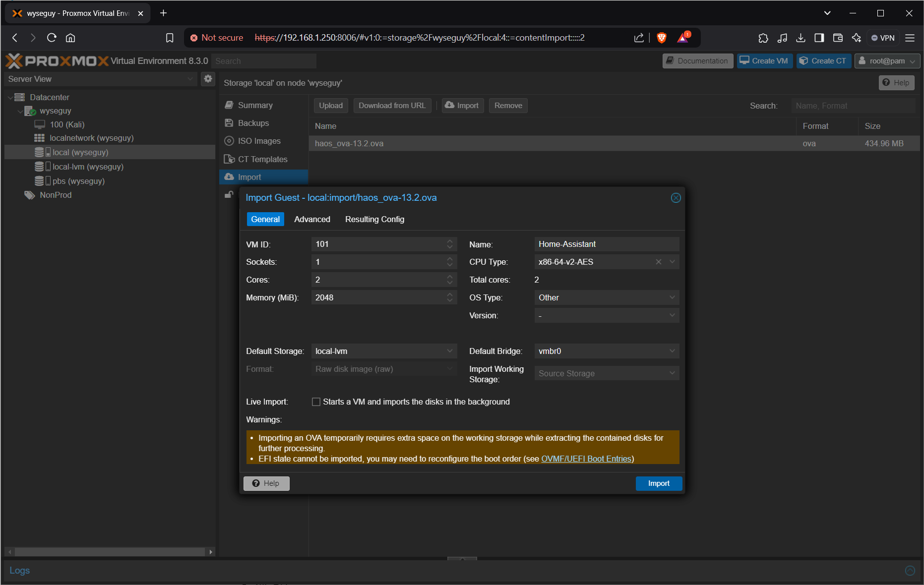
Task: Open a new browser tab
Action: pyautogui.click(x=163, y=13)
